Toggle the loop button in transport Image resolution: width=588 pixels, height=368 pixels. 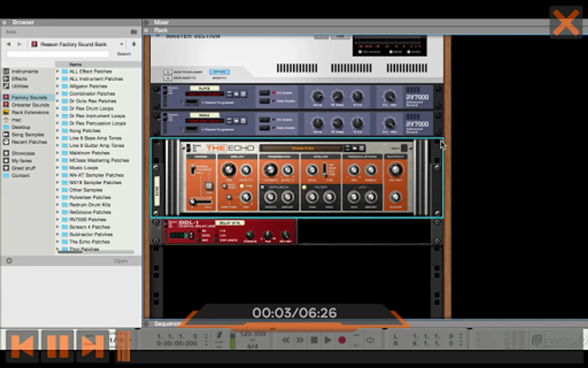[370, 340]
